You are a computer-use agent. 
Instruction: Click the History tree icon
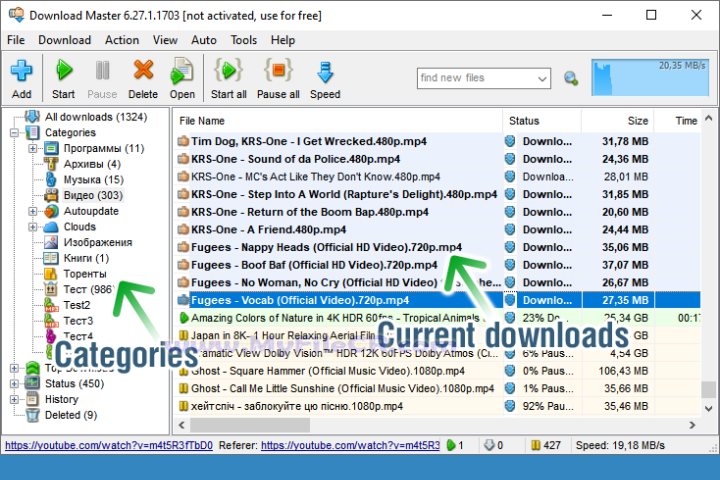point(33,399)
